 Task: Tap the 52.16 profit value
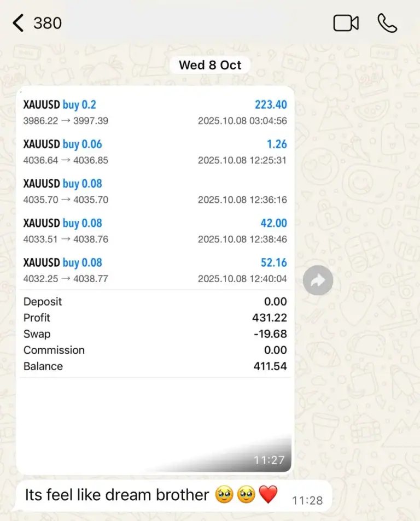(273, 262)
